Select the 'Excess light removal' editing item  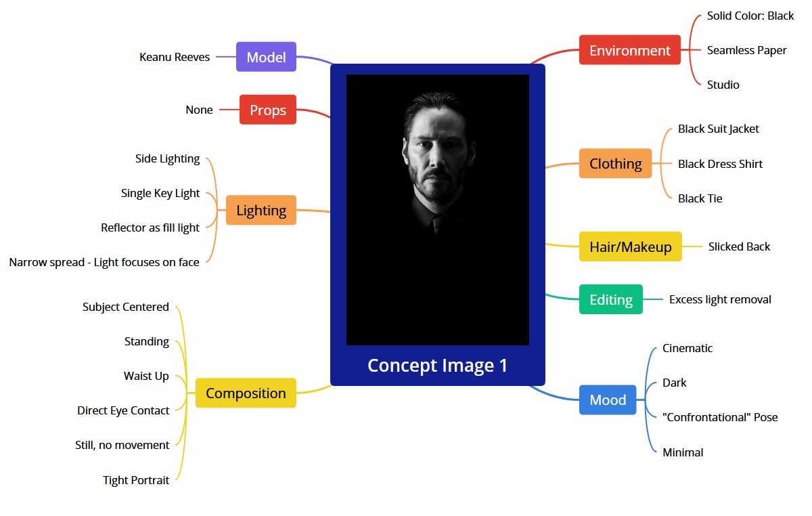tap(720, 299)
